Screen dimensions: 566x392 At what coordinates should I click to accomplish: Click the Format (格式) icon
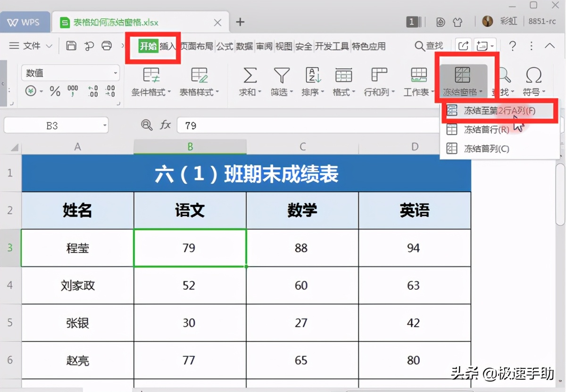343,75
